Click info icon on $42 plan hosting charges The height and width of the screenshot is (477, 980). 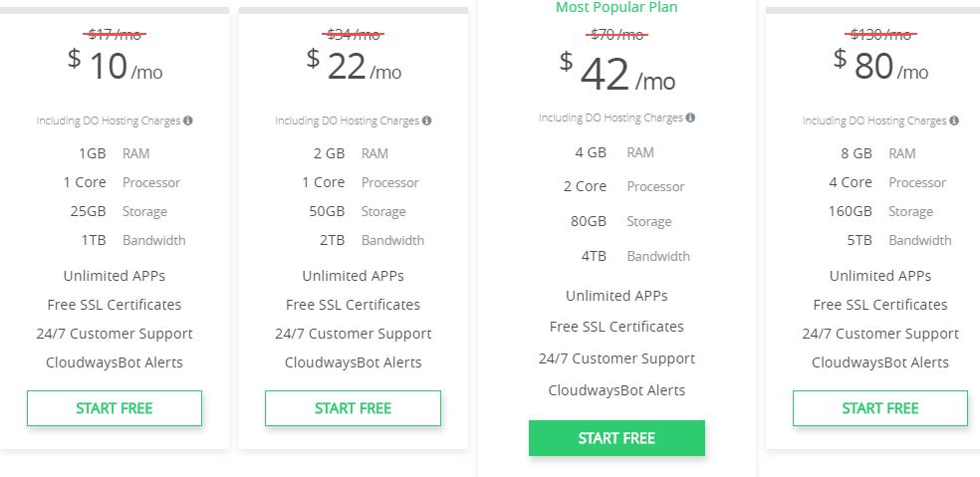pyautogui.click(x=690, y=118)
